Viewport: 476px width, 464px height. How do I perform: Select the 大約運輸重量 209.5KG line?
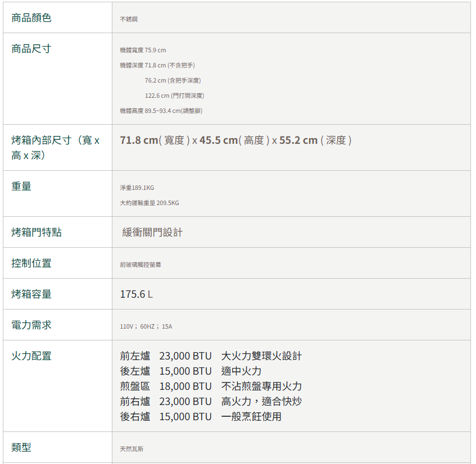(x=149, y=203)
